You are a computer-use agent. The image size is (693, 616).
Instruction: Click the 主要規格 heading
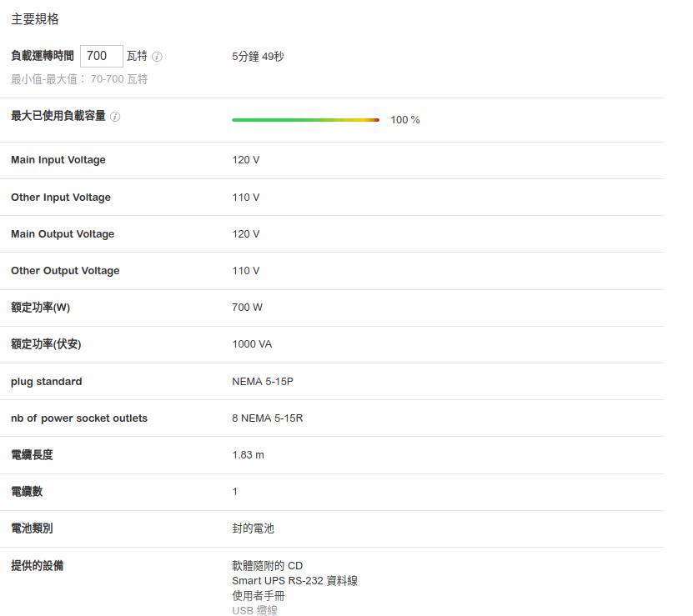point(35,19)
